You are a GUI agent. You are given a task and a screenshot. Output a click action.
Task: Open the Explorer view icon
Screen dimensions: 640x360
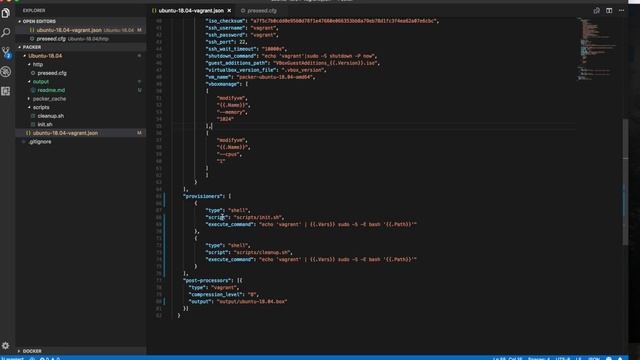tap(6, 13)
